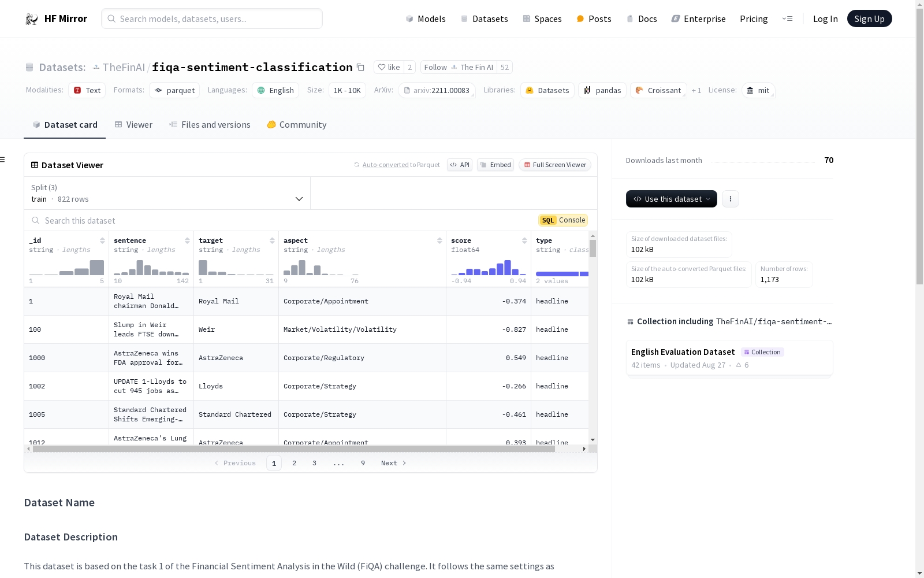Viewport: 924px width, 578px height.
Task: Select the Text modality tag
Action: tap(87, 90)
